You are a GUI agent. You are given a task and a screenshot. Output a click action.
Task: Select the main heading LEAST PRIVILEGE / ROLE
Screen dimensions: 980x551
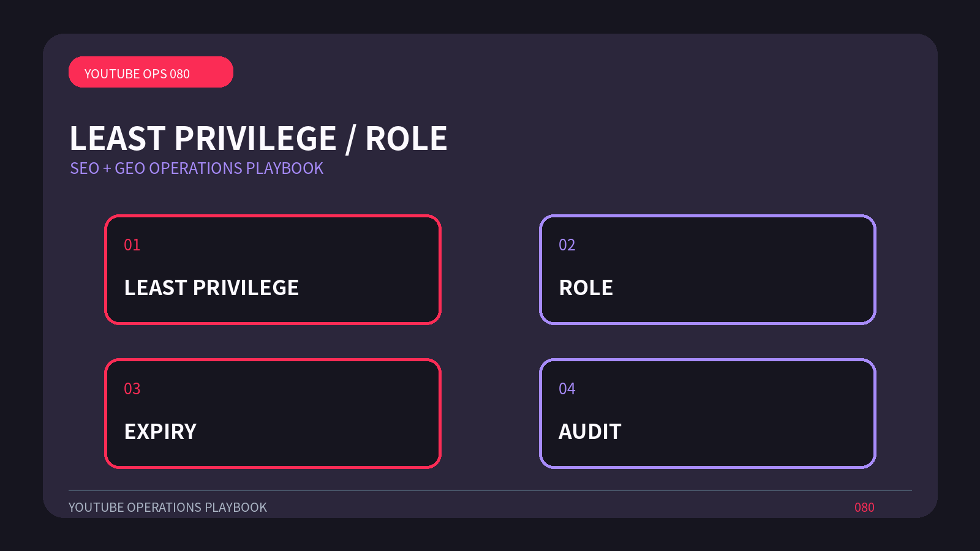click(x=258, y=138)
